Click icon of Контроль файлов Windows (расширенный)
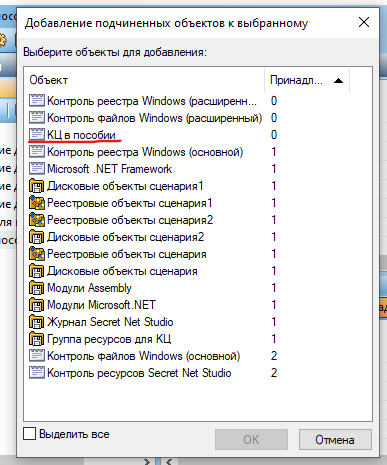The width and height of the screenshot is (387, 465). [37, 118]
